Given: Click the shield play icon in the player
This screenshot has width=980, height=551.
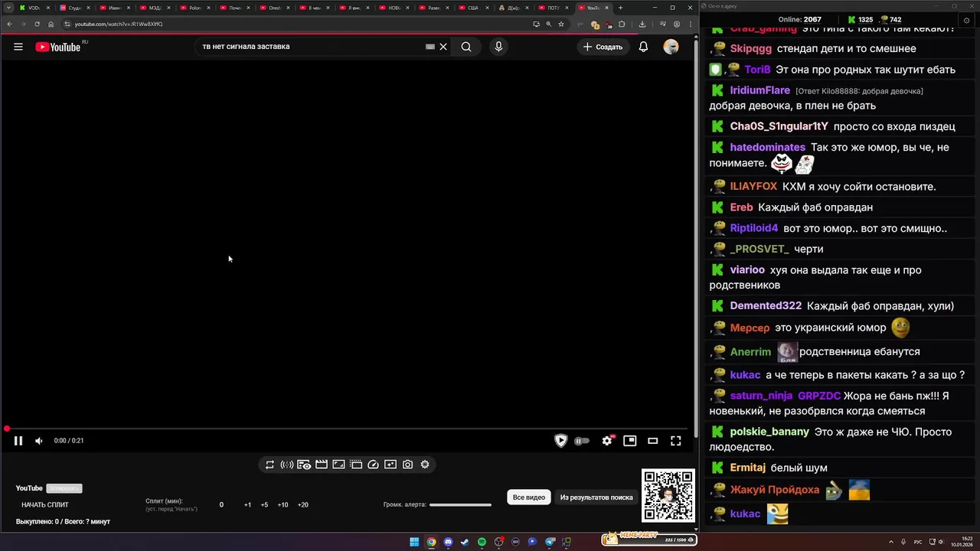Looking at the screenshot, I should pyautogui.click(x=560, y=441).
